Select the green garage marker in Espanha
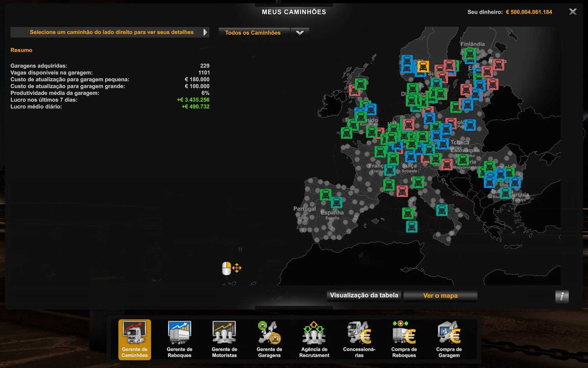This screenshot has height=368, width=588. (x=325, y=194)
